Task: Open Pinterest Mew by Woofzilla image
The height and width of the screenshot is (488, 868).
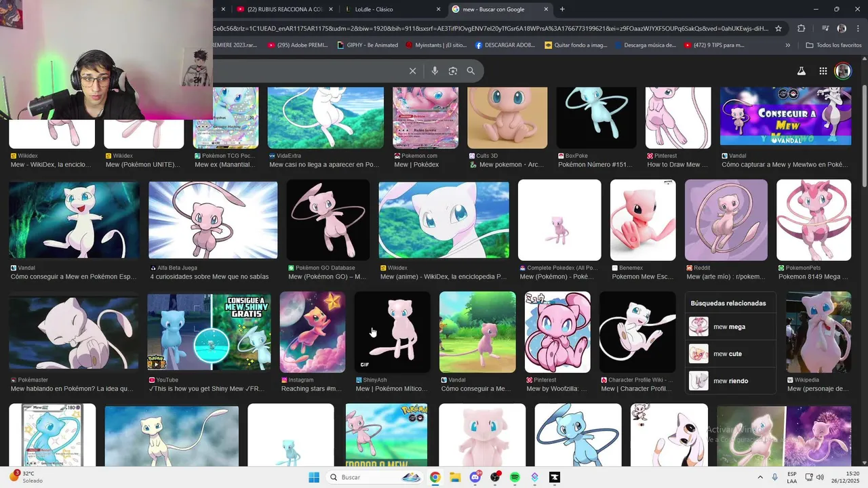Action: (x=557, y=332)
